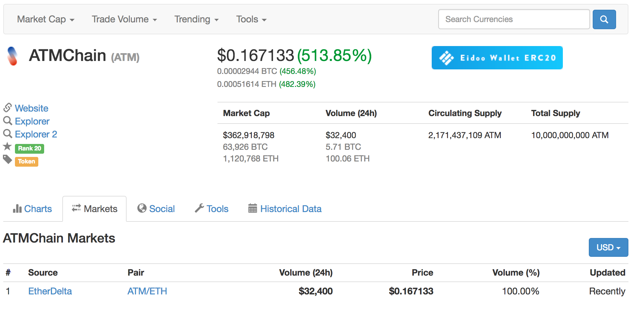Click the 63,926 BTC market cap value
Screen dimensions: 644x321
(x=245, y=147)
